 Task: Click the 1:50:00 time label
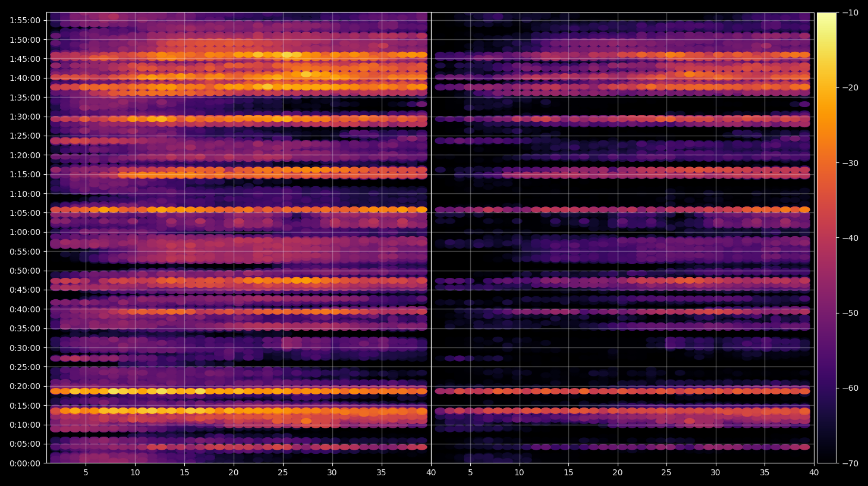[x=25, y=40]
